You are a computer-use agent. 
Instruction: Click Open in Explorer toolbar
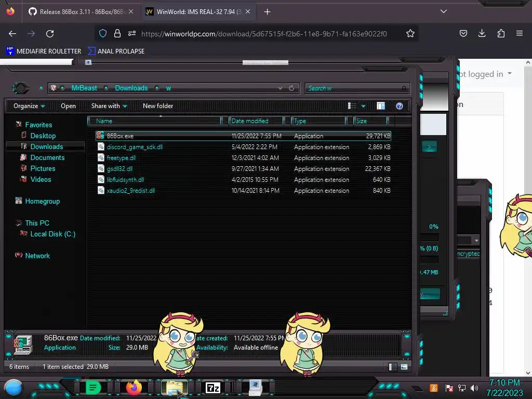point(68,106)
